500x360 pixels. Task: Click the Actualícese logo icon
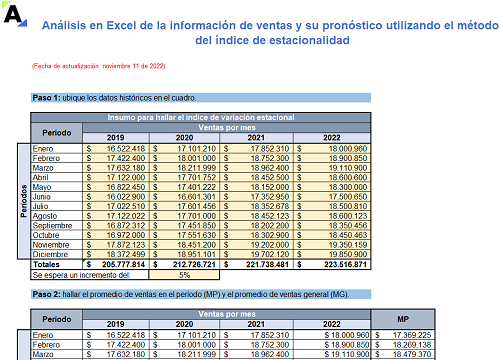[x=15, y=15]
